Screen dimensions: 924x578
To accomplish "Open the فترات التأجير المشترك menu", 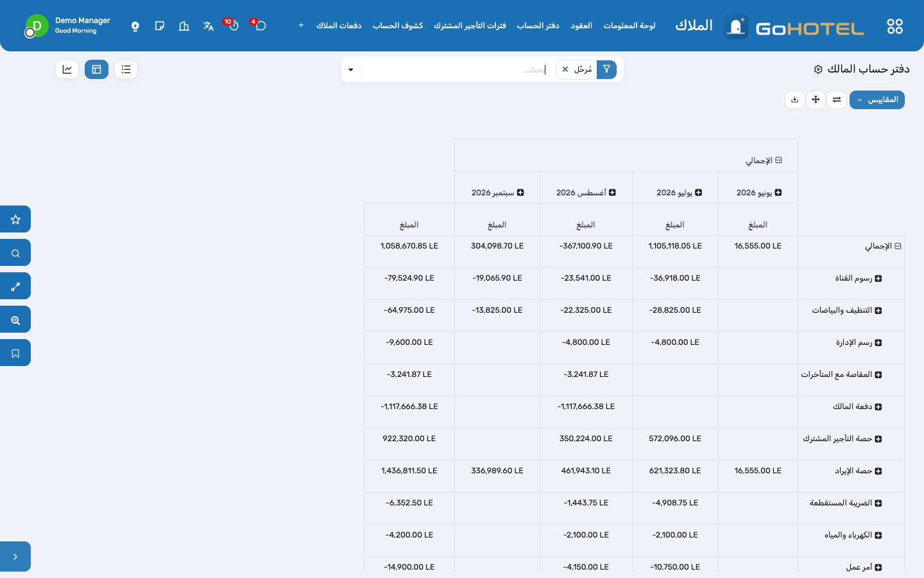I will click(470, 26).
